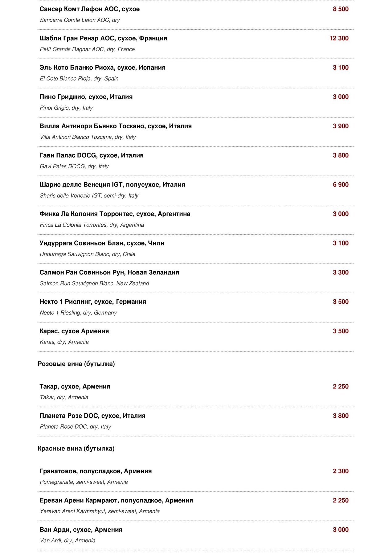
Task: Click Gavi Palas DOCG wine title
Action: [x=92, y=155]
